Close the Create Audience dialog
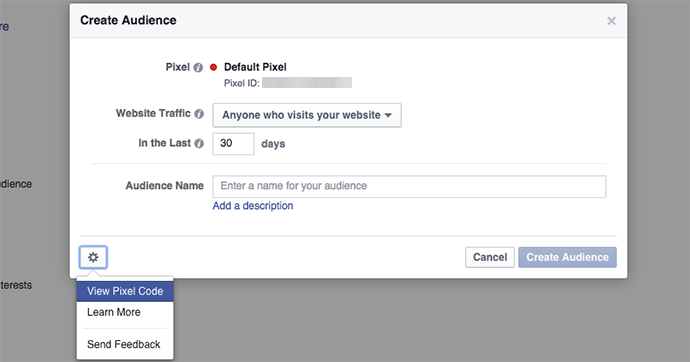Viewport: 690px width, 362px height. tap(611, 21)
